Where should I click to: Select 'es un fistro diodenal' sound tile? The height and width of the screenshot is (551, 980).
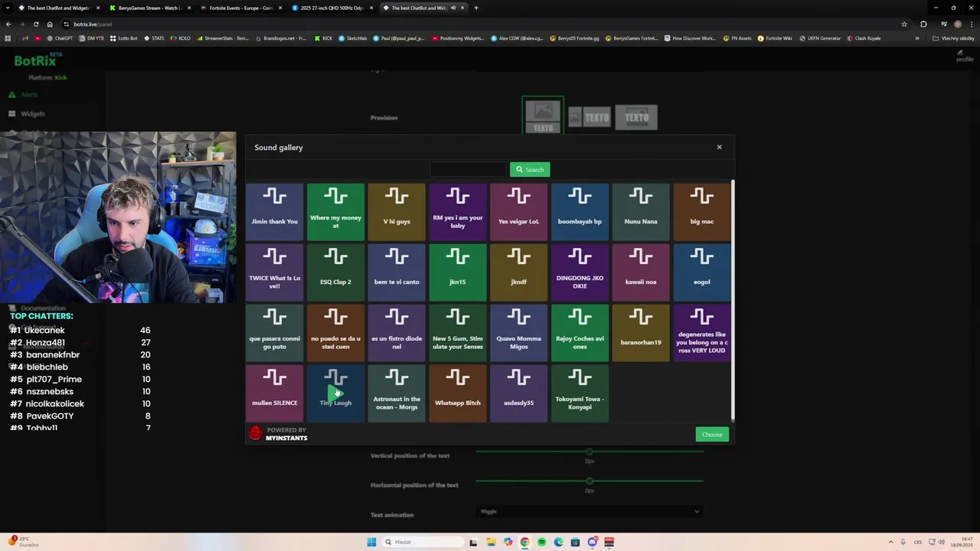coord(397,332)
